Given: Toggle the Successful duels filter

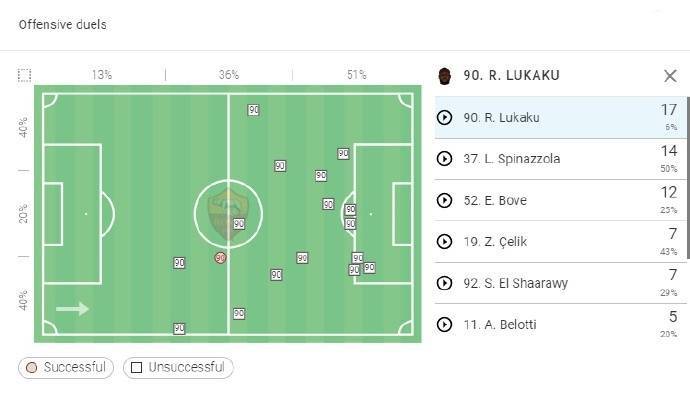Looking at the screenshot, I should [x=66, y=367].
